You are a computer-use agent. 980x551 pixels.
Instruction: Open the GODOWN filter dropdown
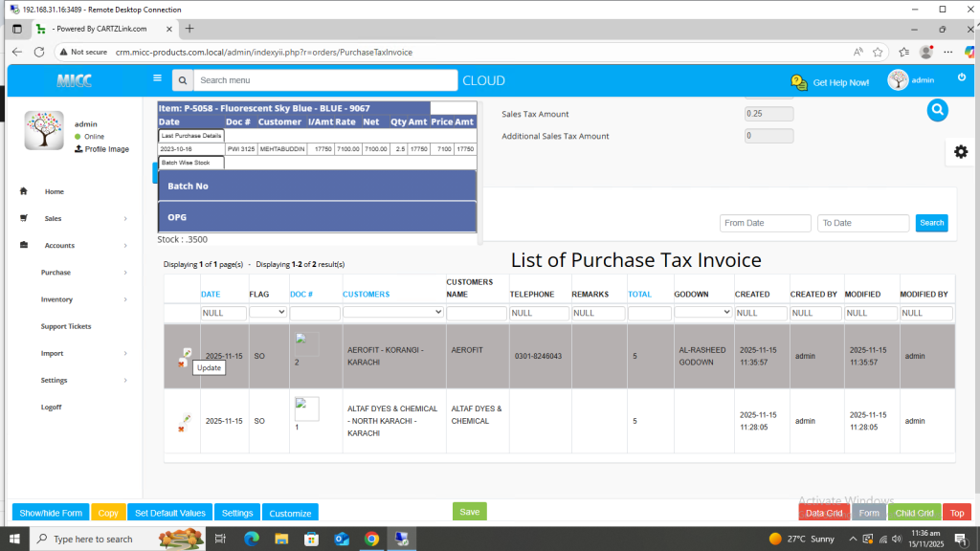pyautogui.click(x=702, y=313)
